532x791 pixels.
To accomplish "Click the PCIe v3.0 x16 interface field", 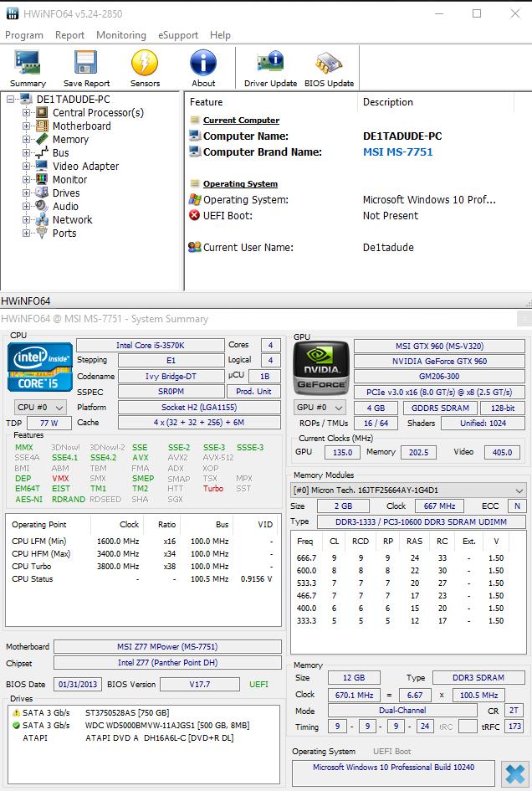I will [x=439, y=392].
